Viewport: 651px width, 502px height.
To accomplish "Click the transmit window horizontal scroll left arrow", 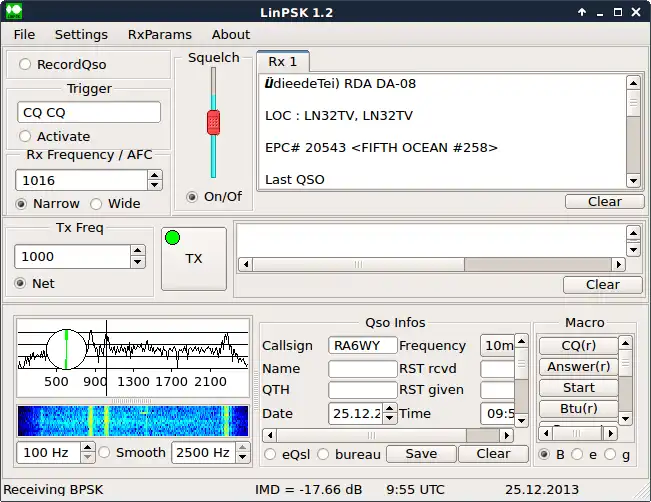I will [x=246, y=264].
